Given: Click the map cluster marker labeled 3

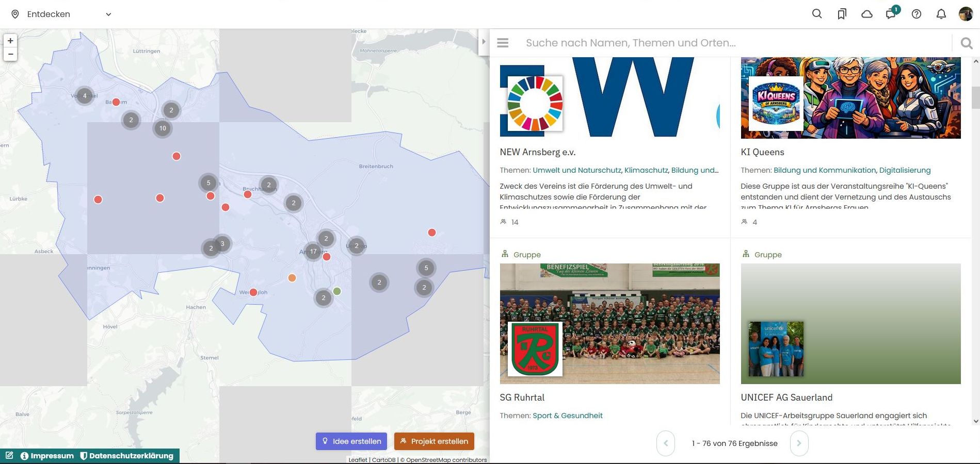Looking at the screenshot, I should point(222,244).
